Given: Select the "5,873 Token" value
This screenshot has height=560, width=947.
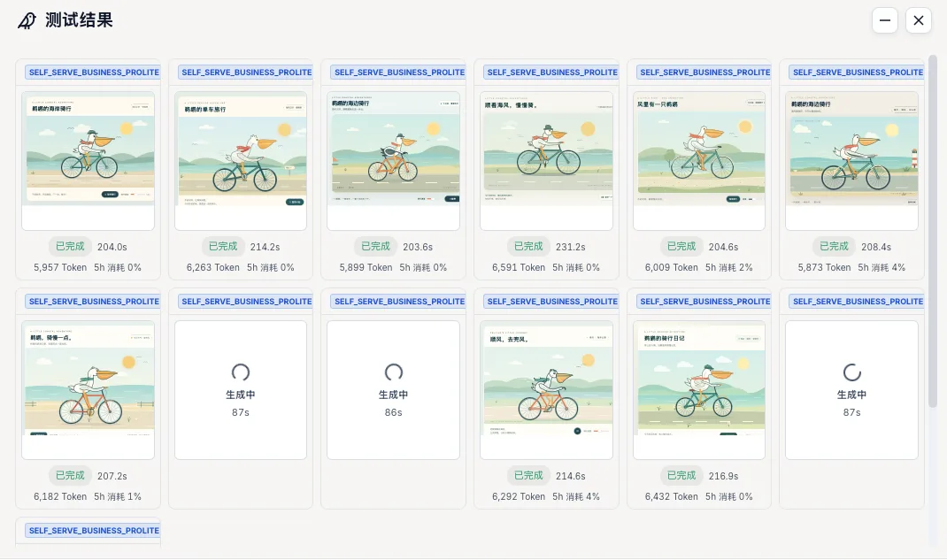Looking at the screenshot, I should pos(824,267).
